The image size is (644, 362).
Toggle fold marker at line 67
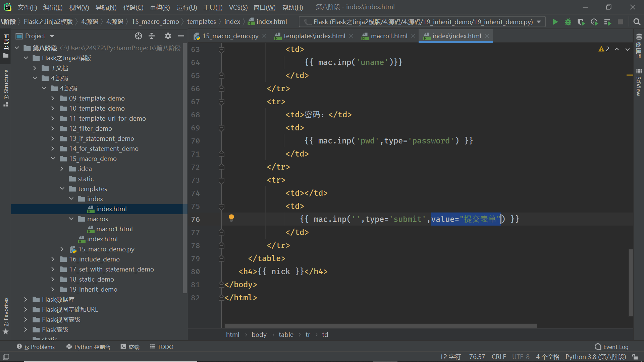221,102
